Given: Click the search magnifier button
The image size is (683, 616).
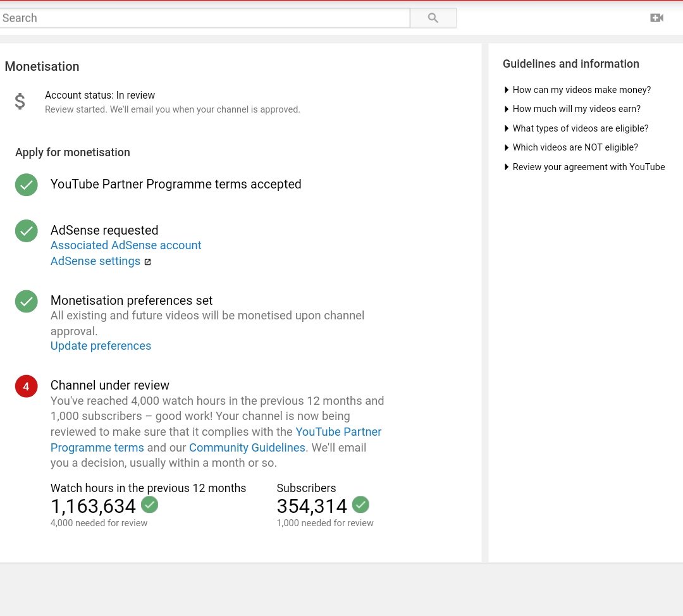Looking at the screenshot, I should coord(433,18).
